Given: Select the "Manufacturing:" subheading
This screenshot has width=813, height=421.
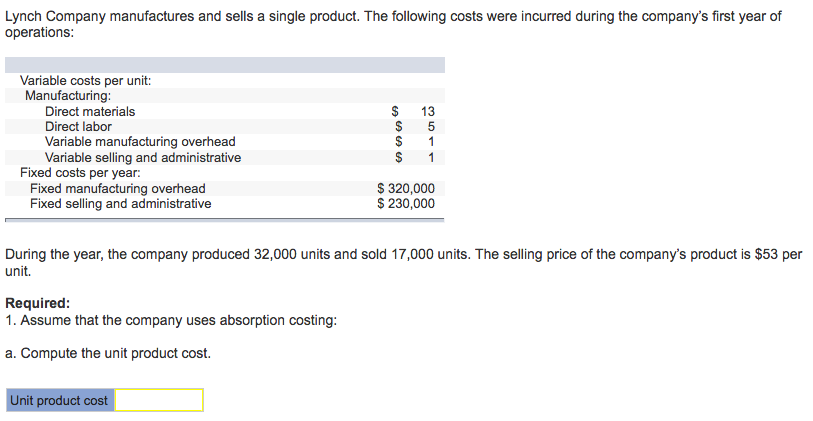Looking at the screenshot, I should pyautogui.click(x=68, y=96).
